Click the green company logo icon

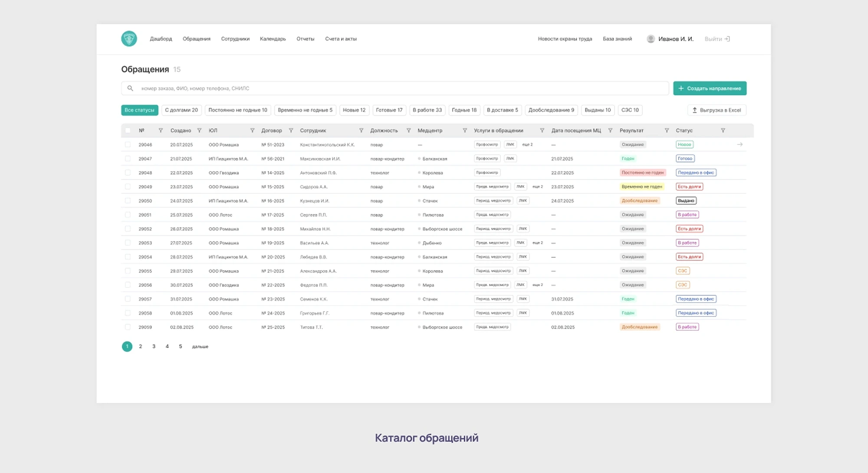click(x=129, y=39)
